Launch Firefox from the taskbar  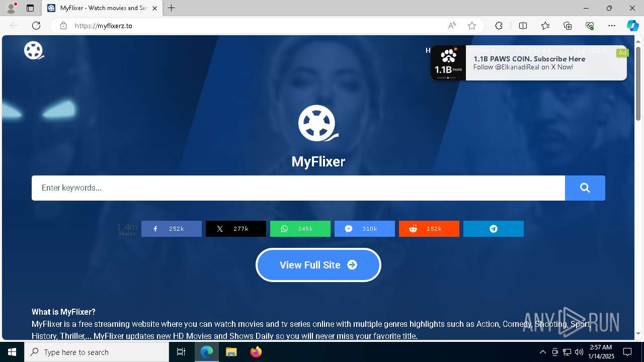pos(256,352)
